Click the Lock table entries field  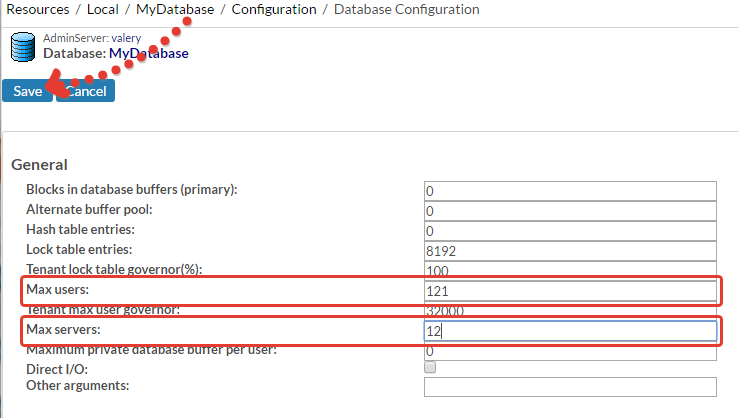pos(570,251)
